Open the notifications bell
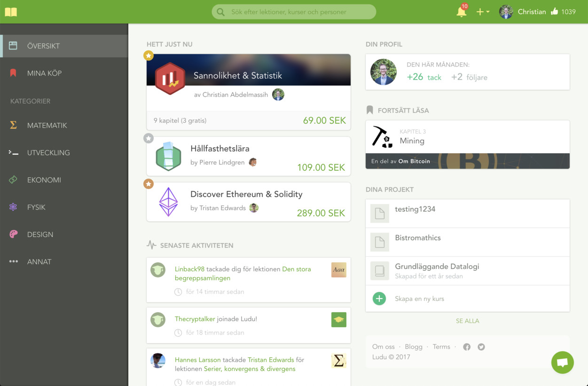The height and width of the screenshot is (386, 588). pyautogui.click(x=461, y=12)
